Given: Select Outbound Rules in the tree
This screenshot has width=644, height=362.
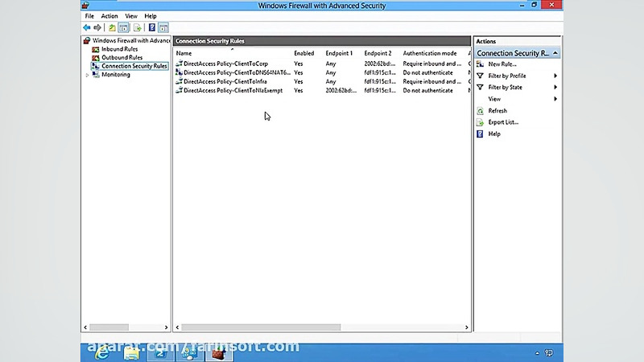Looking at the screenshot, I should [x=122, y=58].
